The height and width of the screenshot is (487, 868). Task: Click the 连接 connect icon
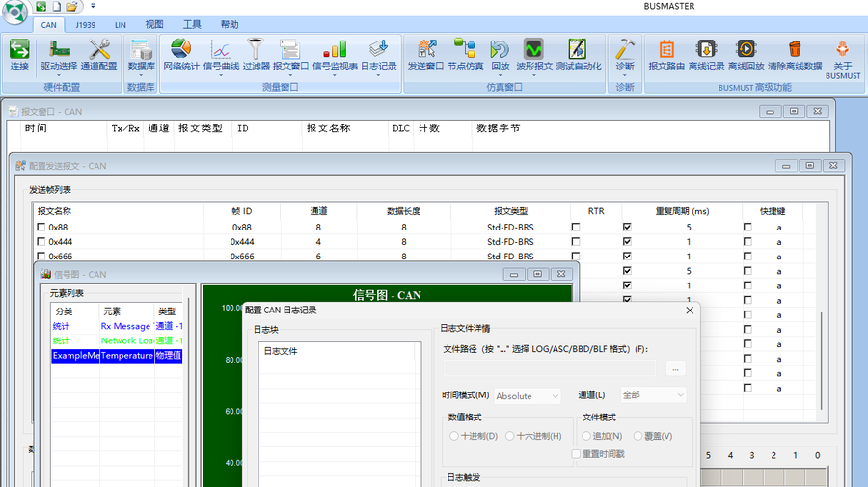pyautogui.click(x=19, y=50)
